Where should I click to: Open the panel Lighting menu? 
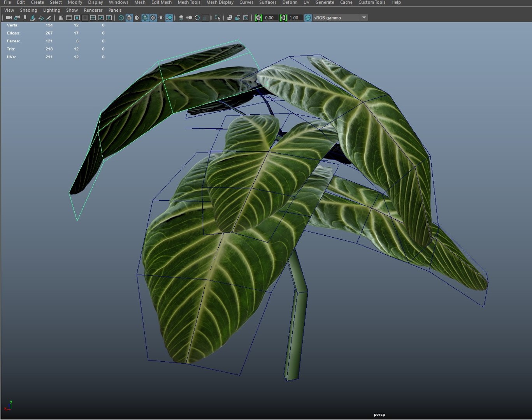[x=52, y=10]
